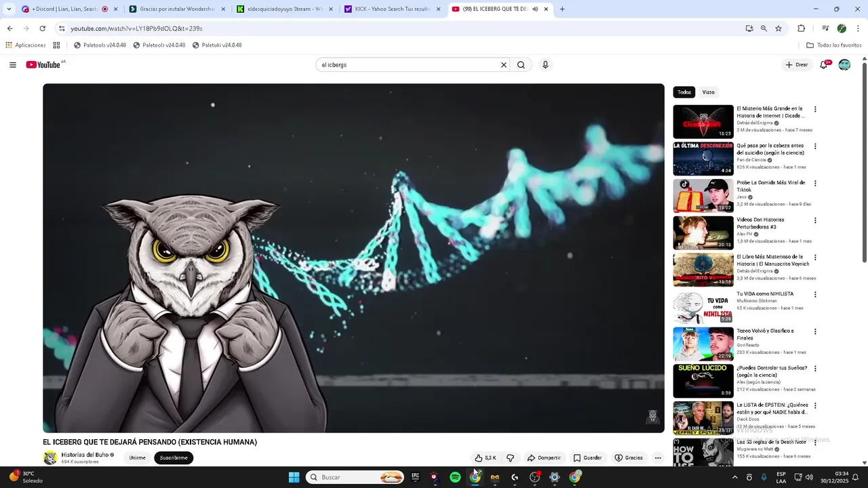View site information icon beside URL

[62, 28]
